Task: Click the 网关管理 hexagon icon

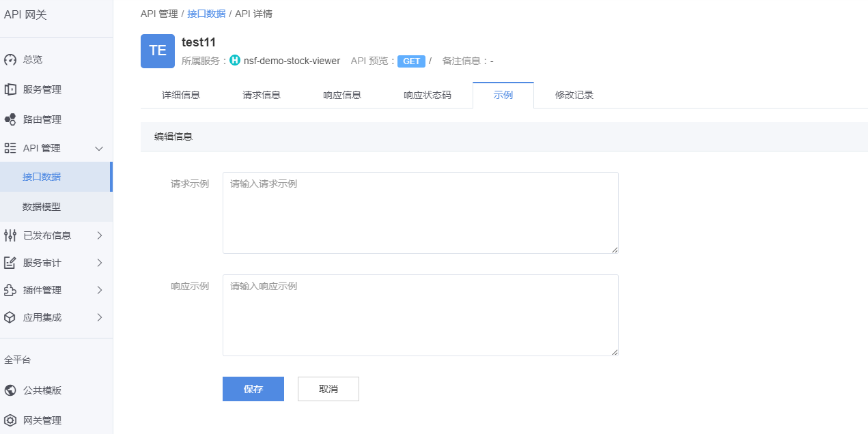Action: [x=10, y=420]
